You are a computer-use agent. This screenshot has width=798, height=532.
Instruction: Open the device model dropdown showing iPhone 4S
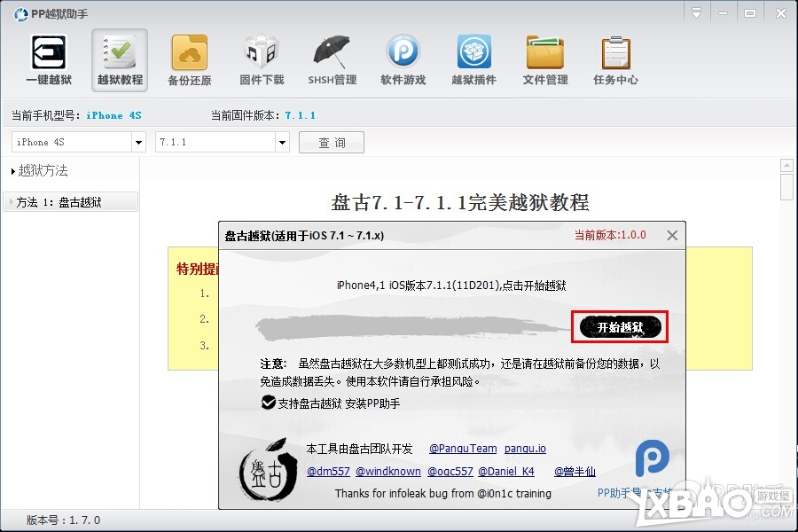[78, 142]
